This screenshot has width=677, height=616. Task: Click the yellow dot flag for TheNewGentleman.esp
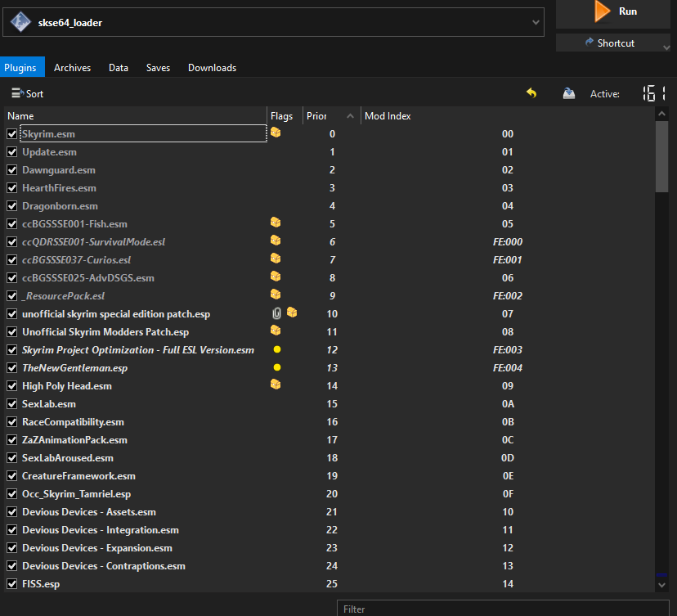pyautogui.click(x=277, y=367)
